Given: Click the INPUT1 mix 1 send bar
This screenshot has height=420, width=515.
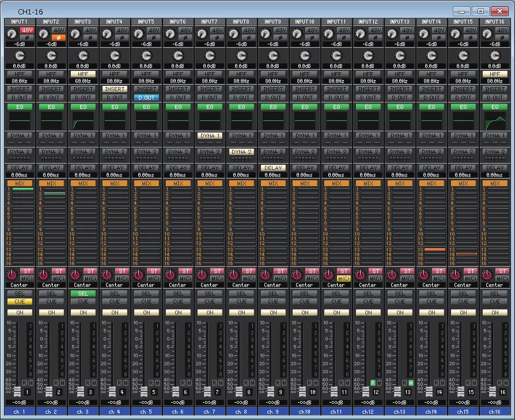Looking at the screenshot, I should (x=23, y=189).
